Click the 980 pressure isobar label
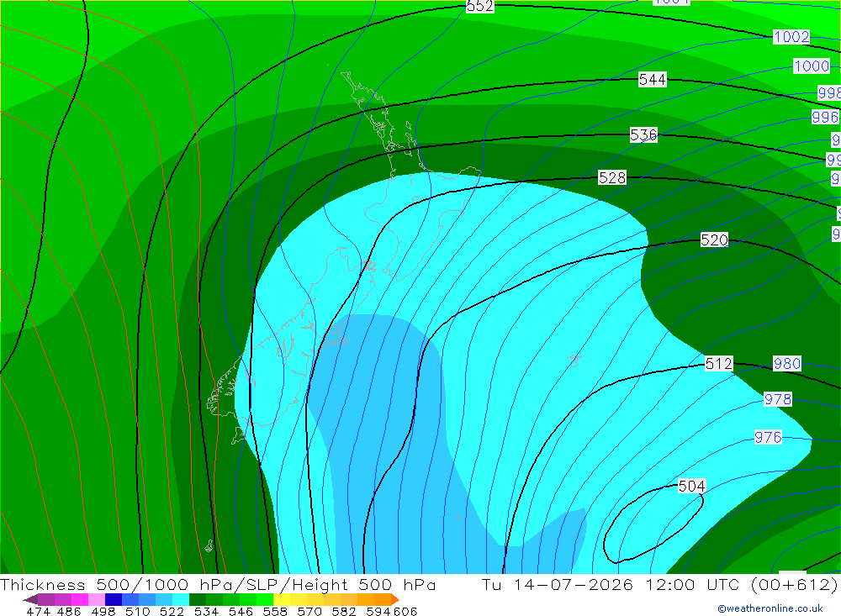The image size is (841, 616). [787, 364]
